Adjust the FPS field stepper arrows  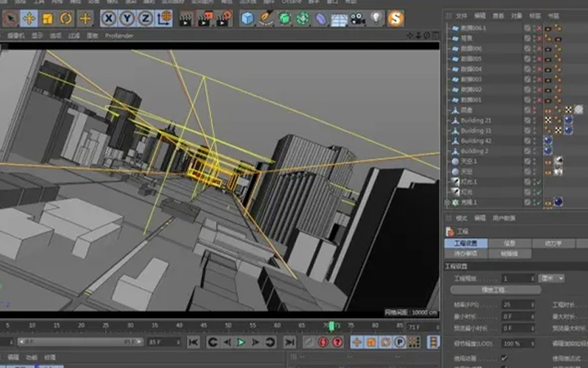click(532, 305)
